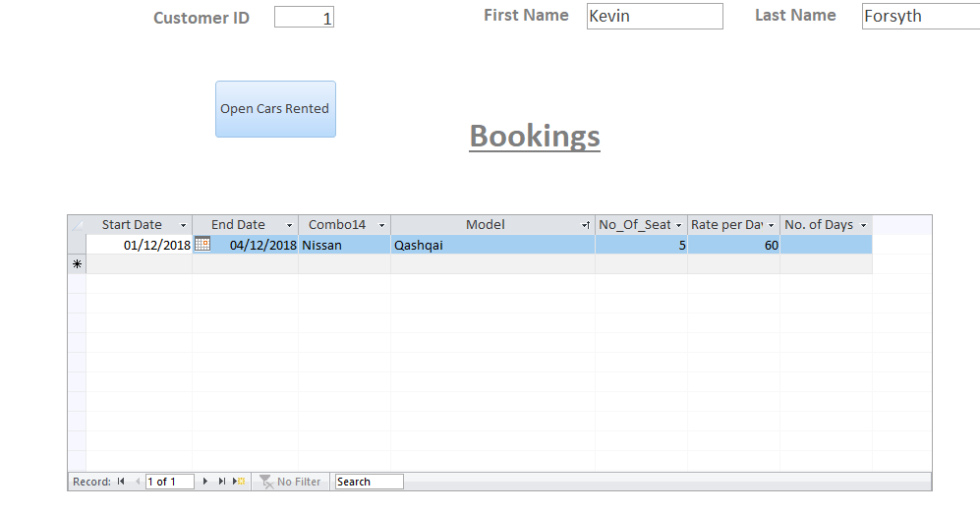Screen dimensions: 980x513
Task: Click the record Search box
Action: (x=369, y=482)
